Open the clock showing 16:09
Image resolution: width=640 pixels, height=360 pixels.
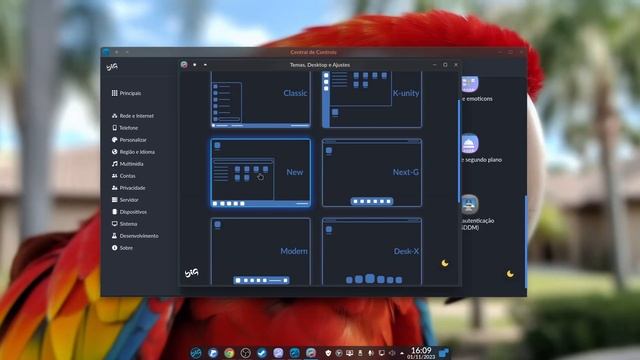pyautogui.click(x=421, y=353)
